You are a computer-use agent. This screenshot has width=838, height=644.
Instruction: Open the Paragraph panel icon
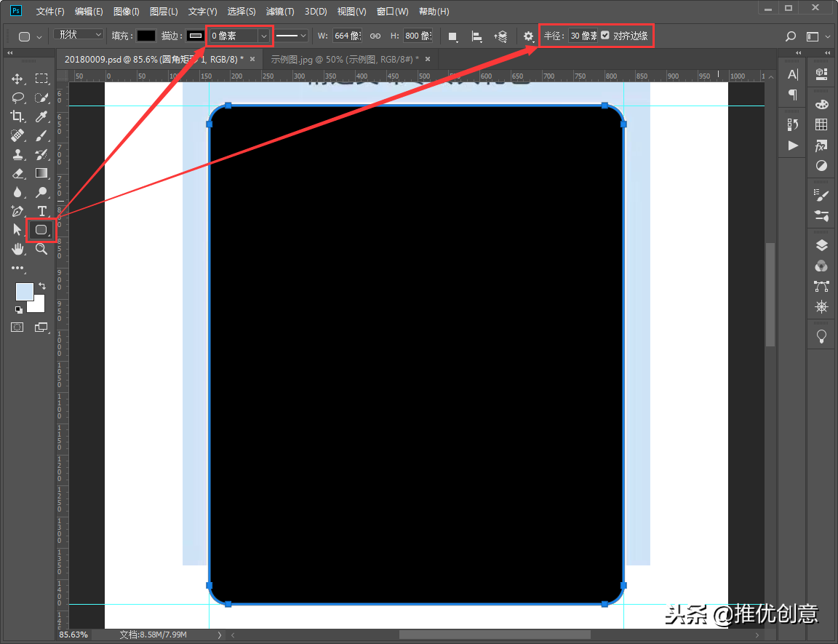[x=793, y=95]
